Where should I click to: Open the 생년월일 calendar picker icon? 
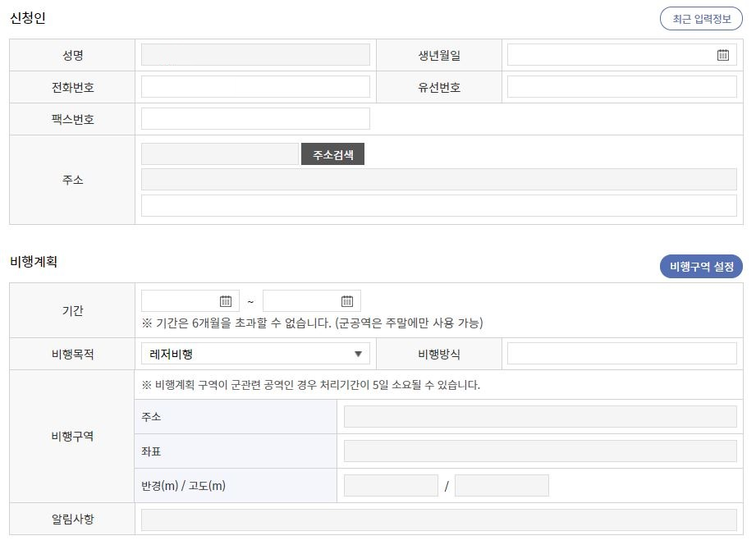pos(722,55)
